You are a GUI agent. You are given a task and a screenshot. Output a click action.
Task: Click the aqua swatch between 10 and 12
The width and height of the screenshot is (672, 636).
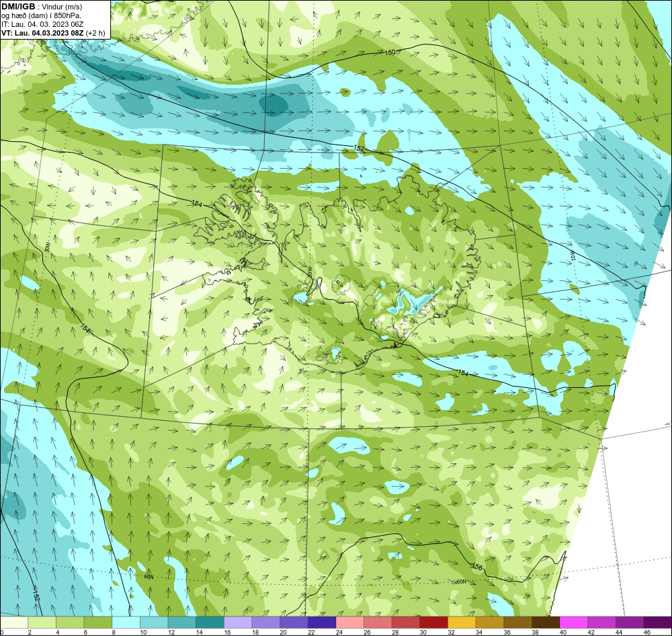(155, 623)
